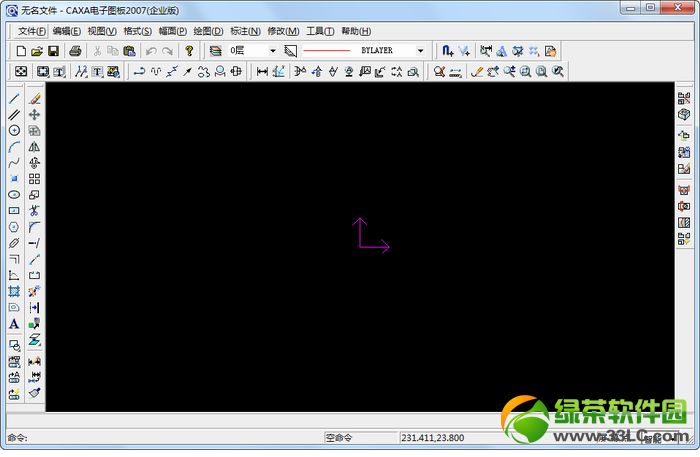The width and height of the screenshot is (700, 457).
Task: Open the 绘图(D) menu
Action: pyautogui.click(x=208, y=31)
